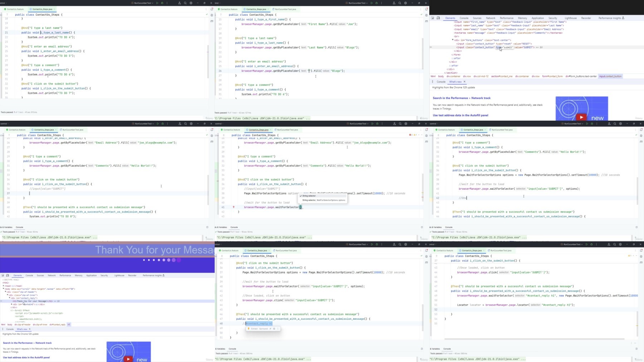Viewport: 644px width, 362px height.
Task: Click Extract in the floating code toolbar
Action: pyautogui.click(x=254, y=328)
